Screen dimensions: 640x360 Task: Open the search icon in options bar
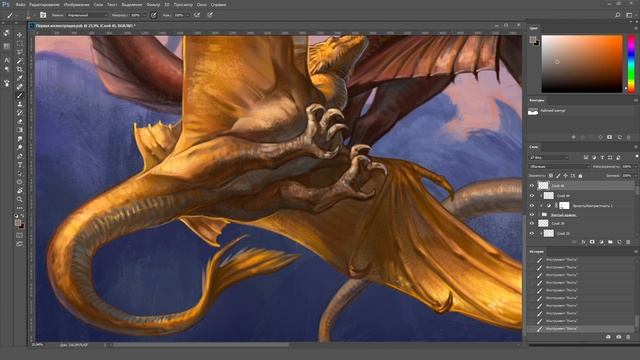618,15
